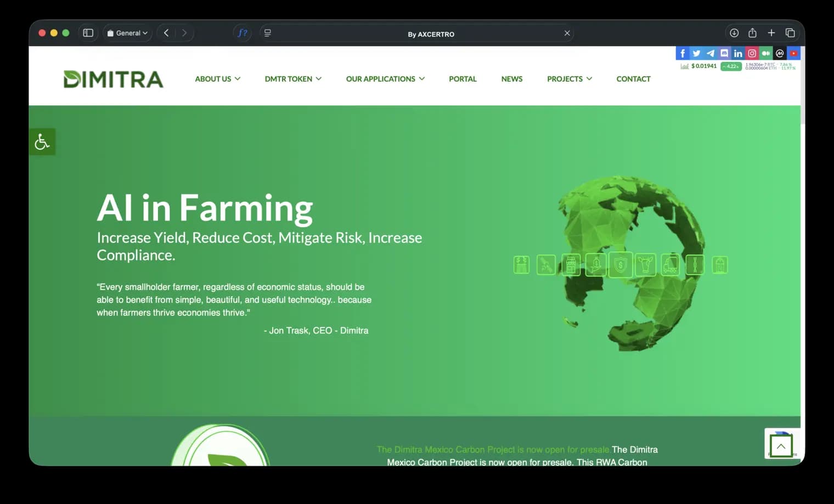Click the scroll-to-top arrow button
This screenshot has height=504, width=834.
[x=781, y=445]
